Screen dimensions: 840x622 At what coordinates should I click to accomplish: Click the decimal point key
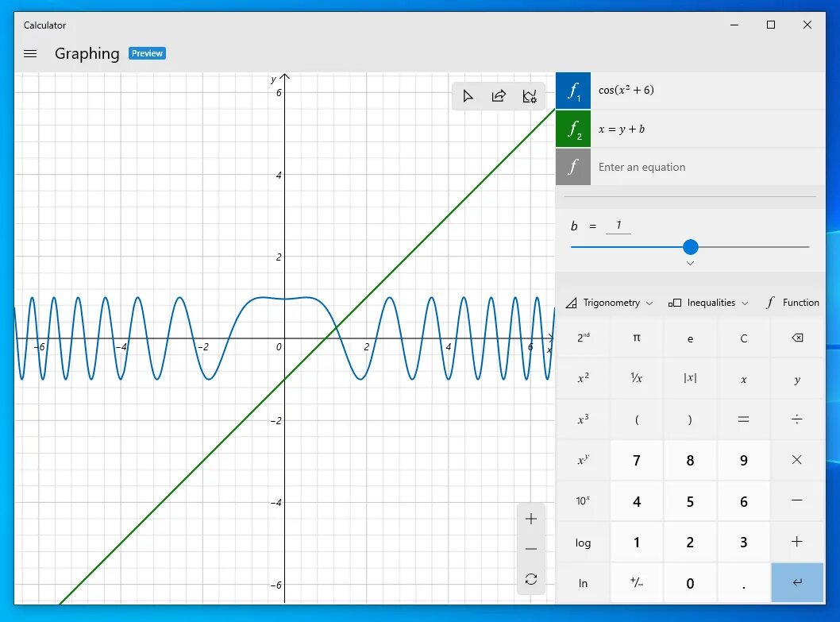pyautogui.click(x=744, y=582)
